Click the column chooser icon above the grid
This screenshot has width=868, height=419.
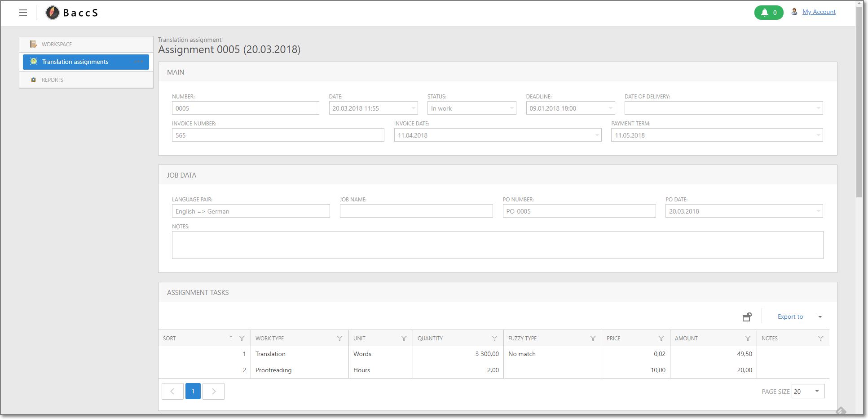[747, 317]
